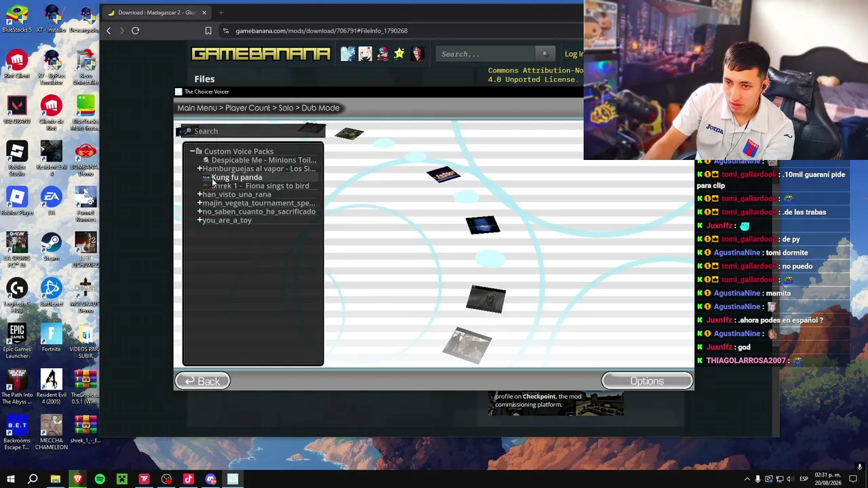Screen dimensions: 868x488
Task: Open the shrek_1 archive on the desktop
Action: coord(85,430)
